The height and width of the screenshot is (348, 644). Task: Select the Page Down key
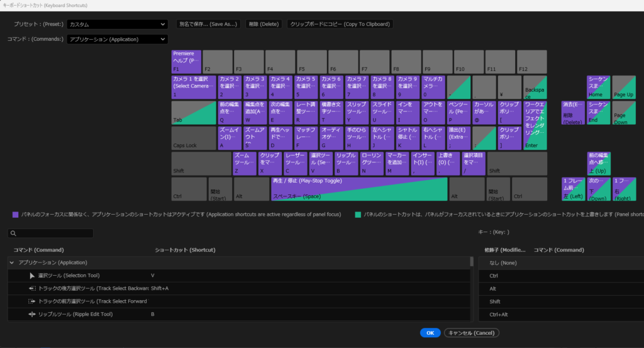coord(624,113)
